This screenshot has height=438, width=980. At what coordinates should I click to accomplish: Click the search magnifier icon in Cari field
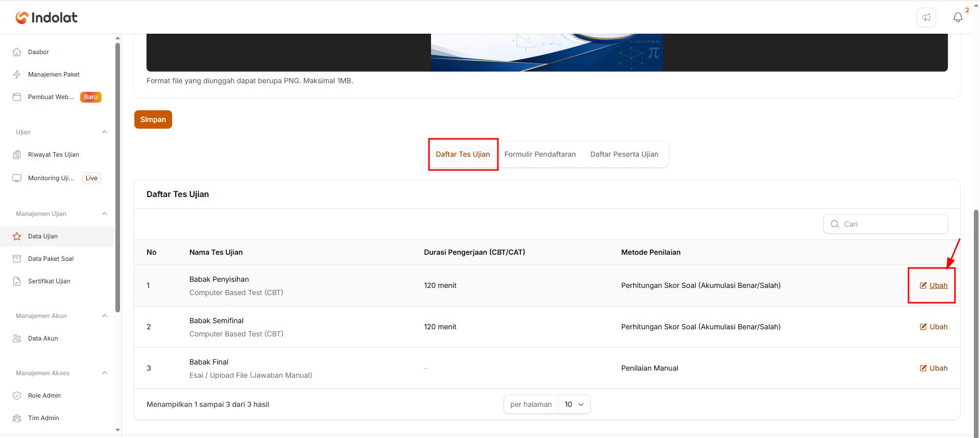[x=835, y=224]
